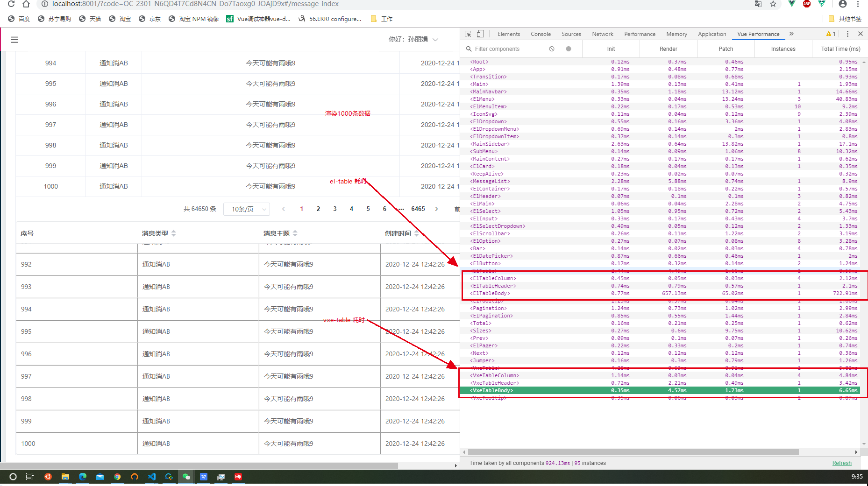Click the page horizontal scrollbar thumb

click(199, 465)
